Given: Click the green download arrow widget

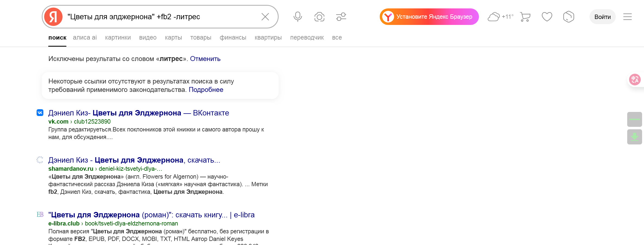Looking at the screenshot, I should [635, 137].
